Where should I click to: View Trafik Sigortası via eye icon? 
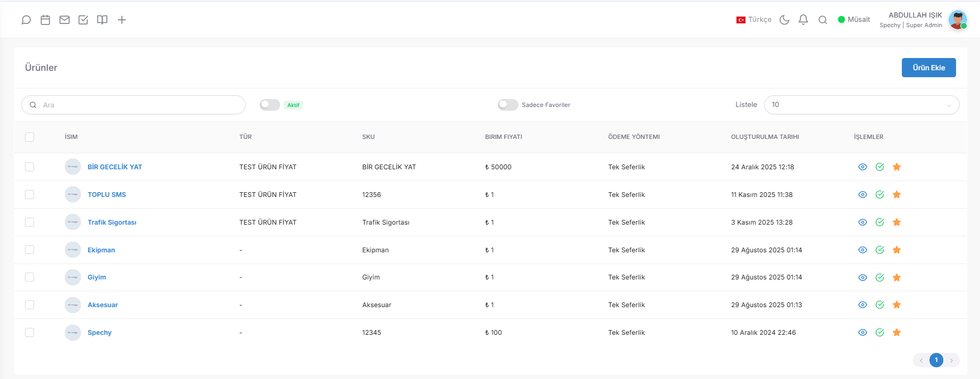click(x=862, y=223)
